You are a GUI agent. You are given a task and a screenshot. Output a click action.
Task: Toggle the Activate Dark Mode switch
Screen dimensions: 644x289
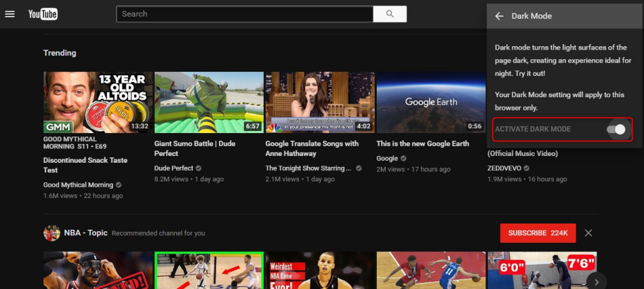point(616,129)
